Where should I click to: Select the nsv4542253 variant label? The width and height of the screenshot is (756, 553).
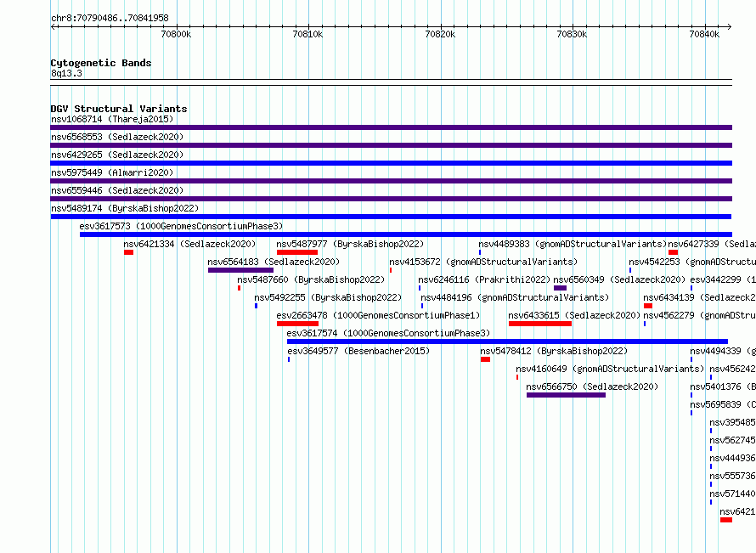pos(692,262)
